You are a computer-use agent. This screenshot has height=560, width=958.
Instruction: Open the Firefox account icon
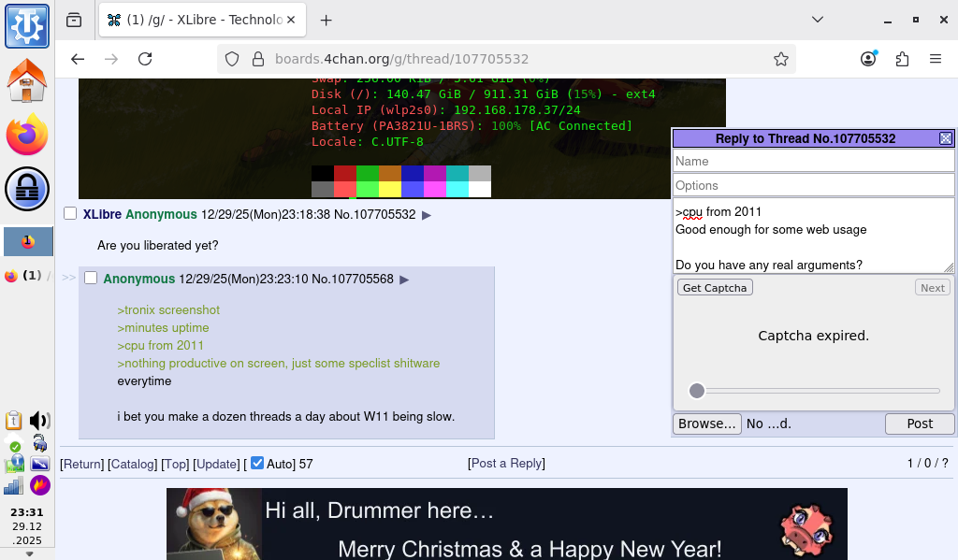[868, 59]
